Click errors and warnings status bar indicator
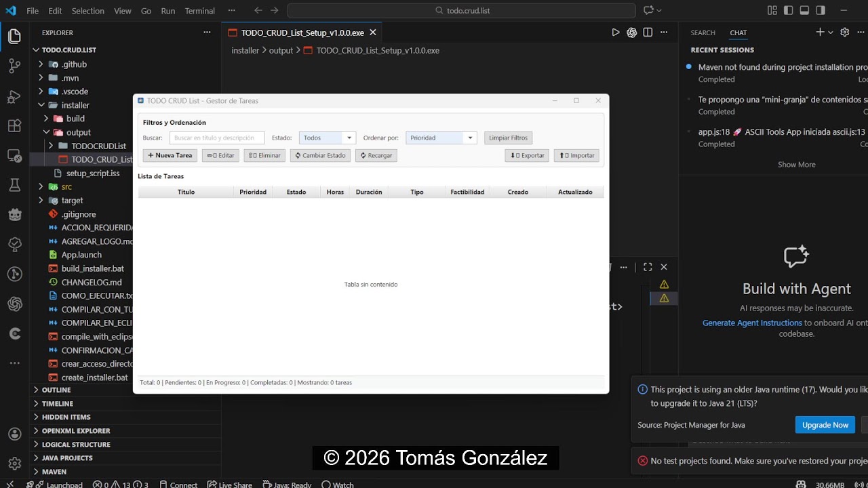 click(121, 485)
